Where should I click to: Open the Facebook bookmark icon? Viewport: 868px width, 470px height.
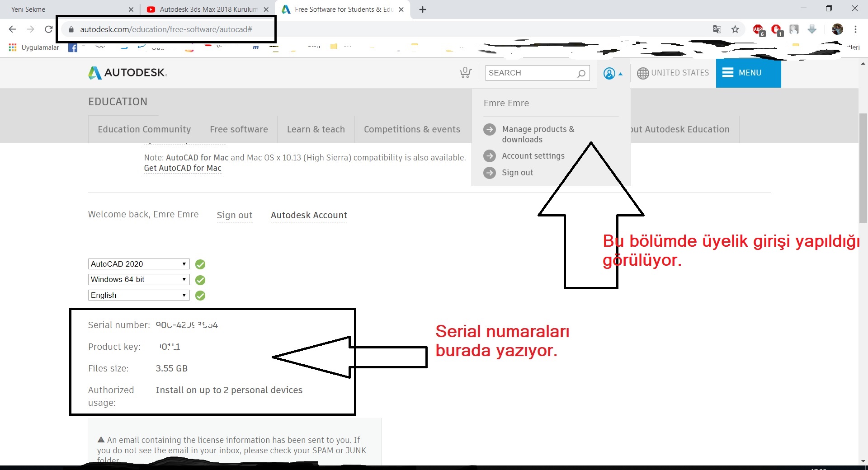tap(73, 47)
